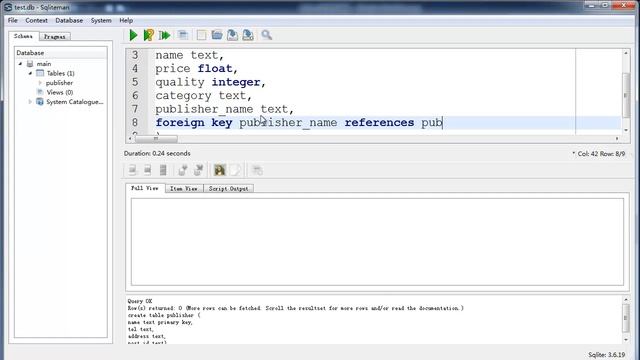
Task: Click 'category text,' on line 6
Action: pos(203,96)
